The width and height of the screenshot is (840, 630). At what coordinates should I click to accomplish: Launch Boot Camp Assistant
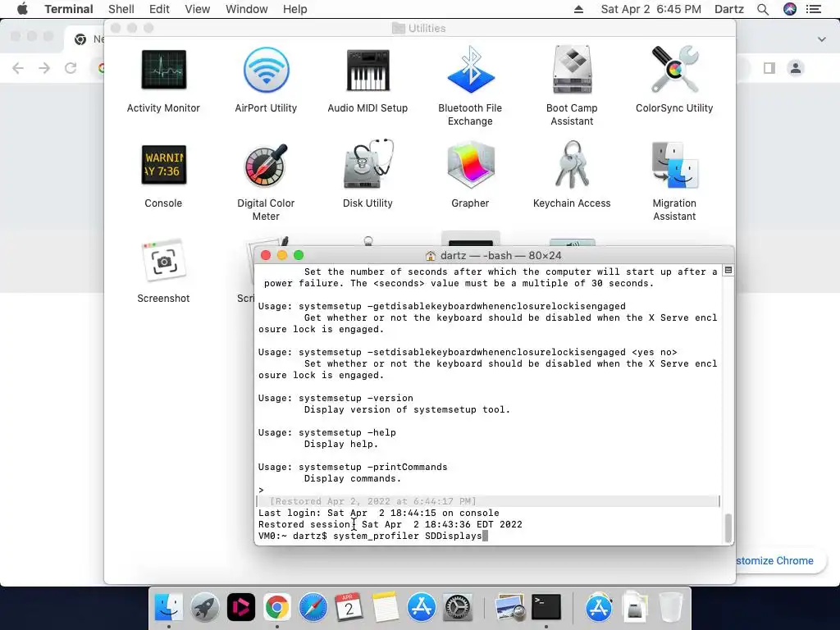tap(572, 70)
